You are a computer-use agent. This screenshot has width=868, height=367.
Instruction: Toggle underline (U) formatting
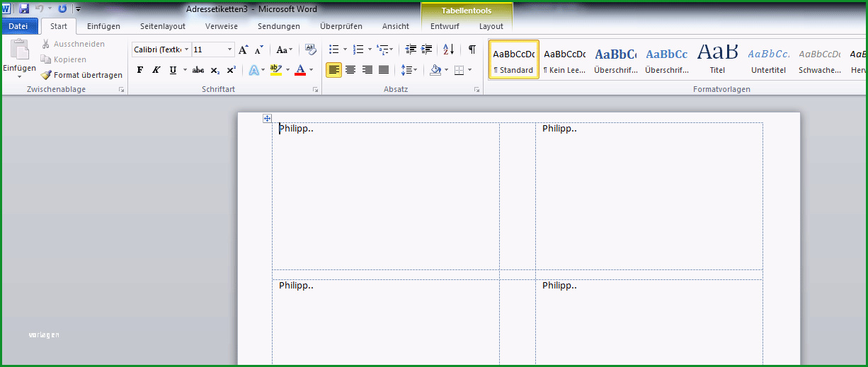pos(173,70)
